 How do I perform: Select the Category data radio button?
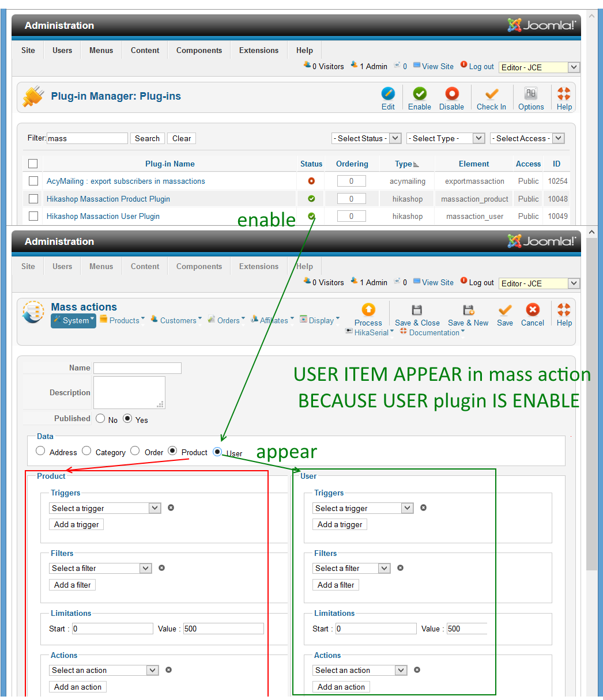pos(86,451)
